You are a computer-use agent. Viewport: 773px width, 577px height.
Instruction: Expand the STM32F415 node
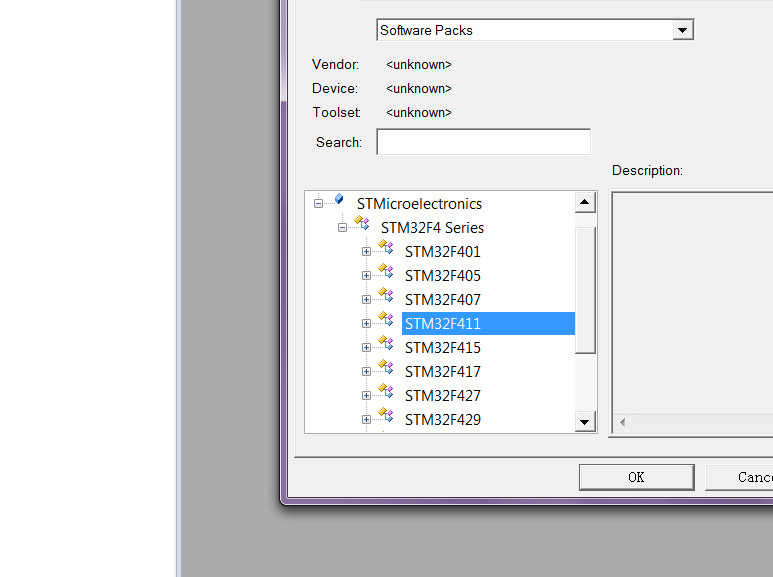tap(366, 347)
